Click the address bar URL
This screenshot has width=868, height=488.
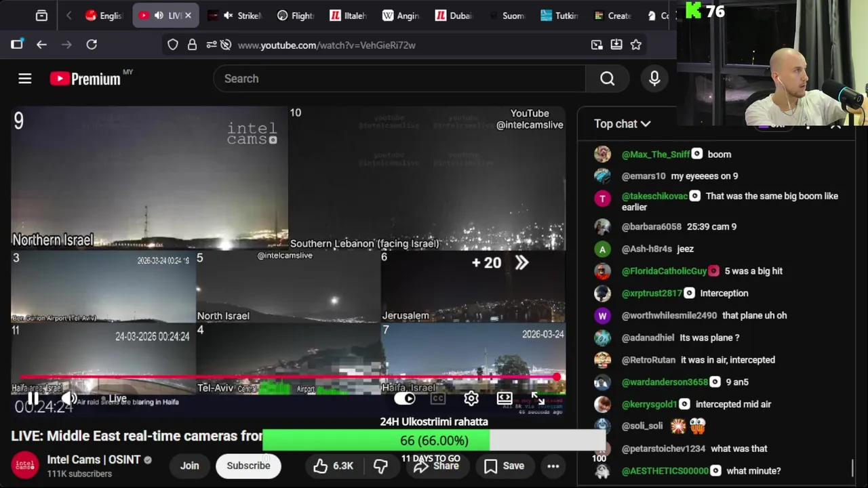pyautogui.click(x=326, y=45)
